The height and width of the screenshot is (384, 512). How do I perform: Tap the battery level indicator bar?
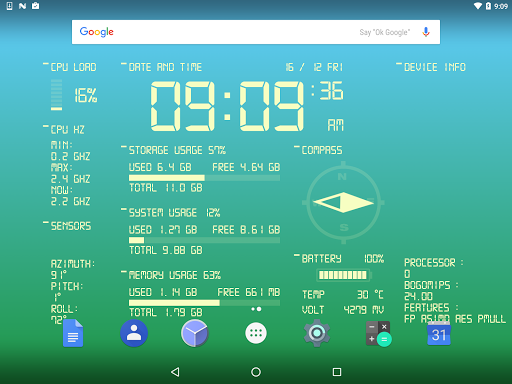pyautogui.click(x=343, y=275)
